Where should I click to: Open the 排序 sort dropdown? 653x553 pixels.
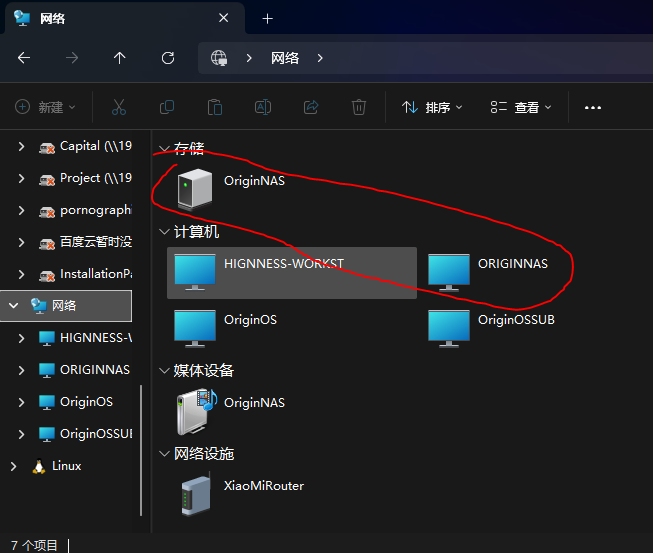point(432,107)
